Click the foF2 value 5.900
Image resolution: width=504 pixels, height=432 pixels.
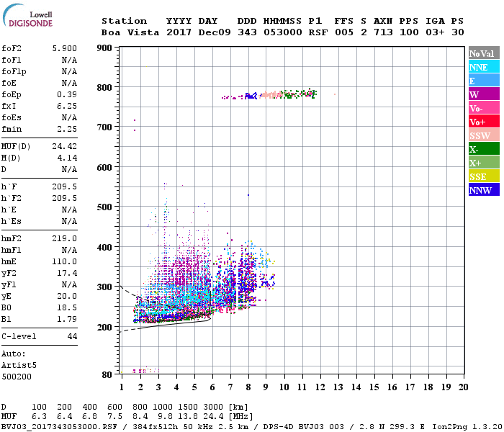coord(65,48)
